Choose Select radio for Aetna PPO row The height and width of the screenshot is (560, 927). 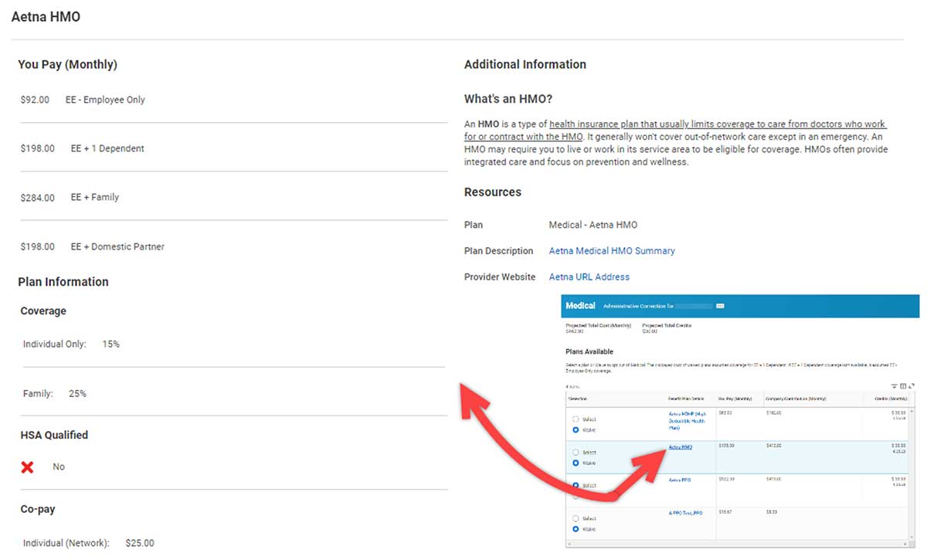[576, 486]
